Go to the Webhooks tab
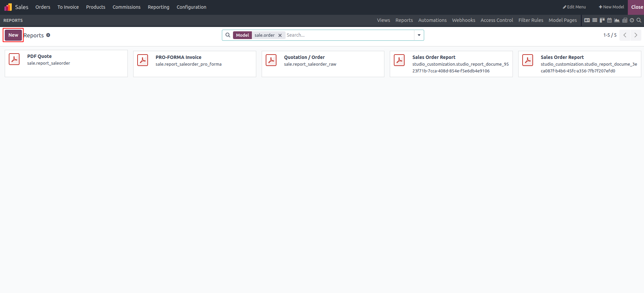Image resolution: width=644 pixels, height=293 pixels. tap(464, 20)
